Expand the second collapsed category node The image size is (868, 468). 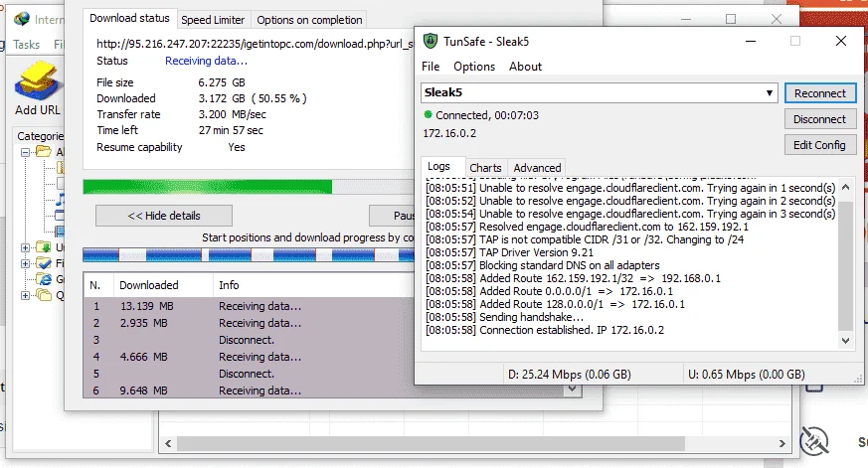[25, 263]
